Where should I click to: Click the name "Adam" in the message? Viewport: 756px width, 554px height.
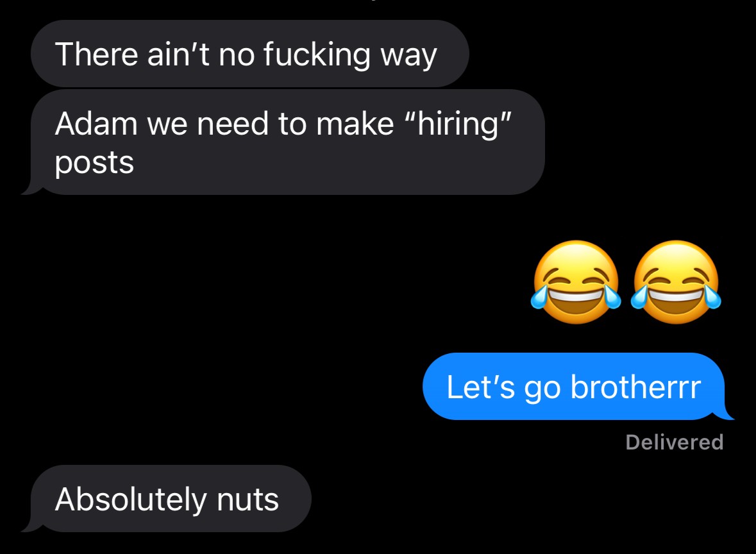[96, 124]
